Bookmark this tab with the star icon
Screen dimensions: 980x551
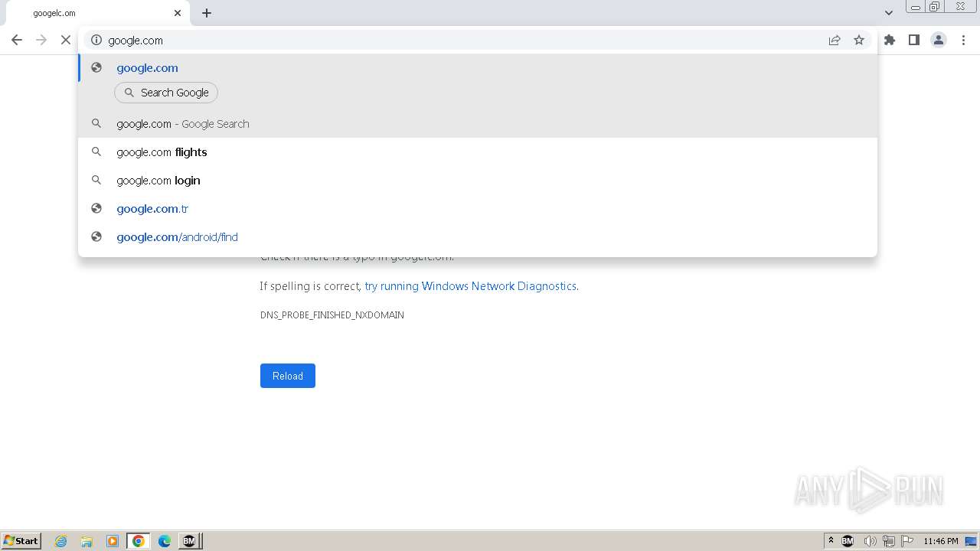[x=859, y=40]
